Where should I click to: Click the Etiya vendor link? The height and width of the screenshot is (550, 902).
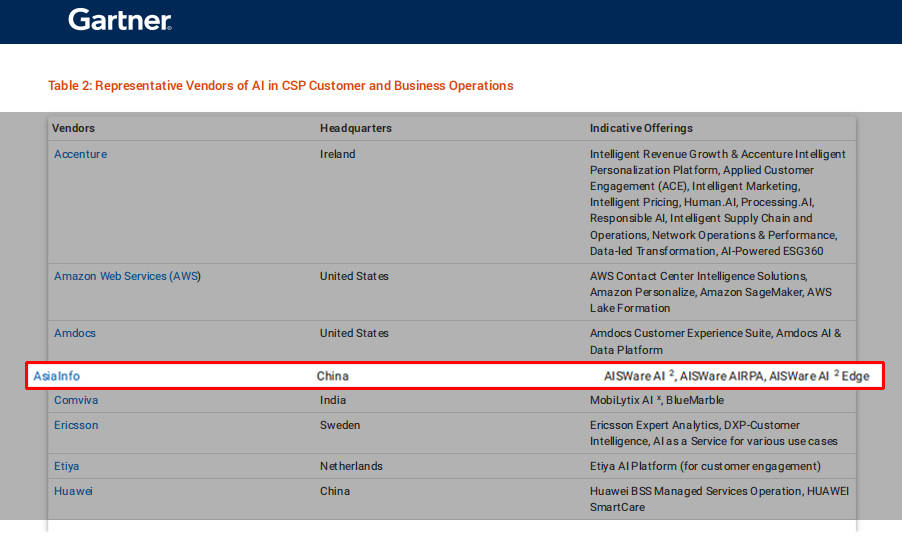click(x=68, y=466)
